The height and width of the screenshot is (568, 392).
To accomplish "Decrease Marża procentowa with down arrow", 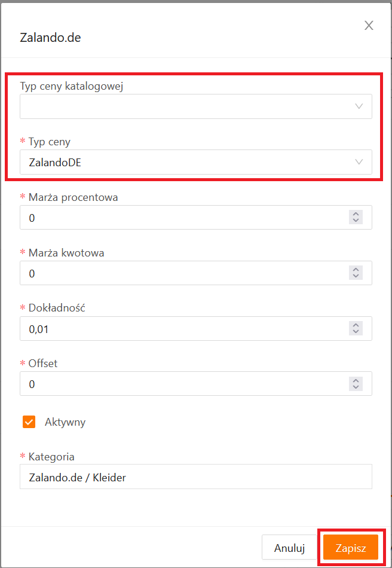I will [x=356, y=221].
